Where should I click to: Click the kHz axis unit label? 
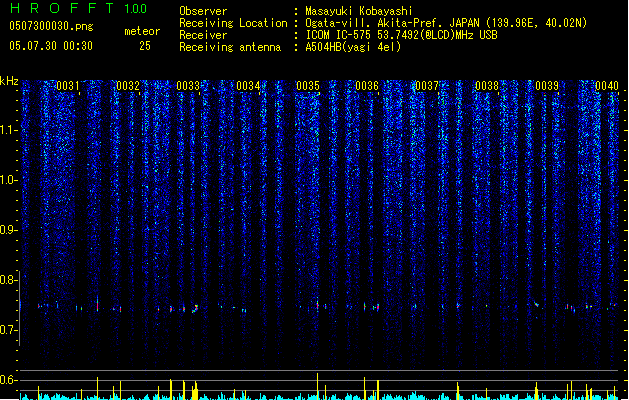click(9, 81)
